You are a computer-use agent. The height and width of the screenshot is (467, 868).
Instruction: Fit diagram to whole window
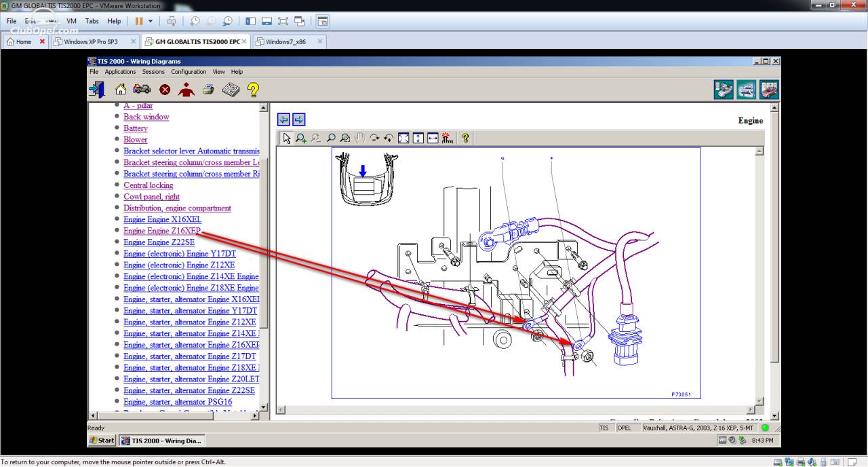[403, 138]
